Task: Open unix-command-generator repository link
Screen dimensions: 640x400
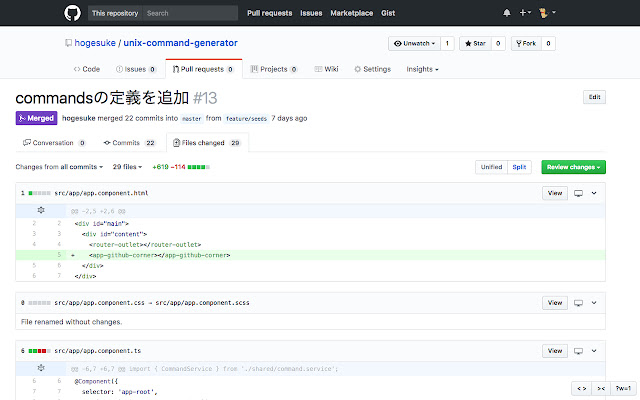Action: pos(180,43)
